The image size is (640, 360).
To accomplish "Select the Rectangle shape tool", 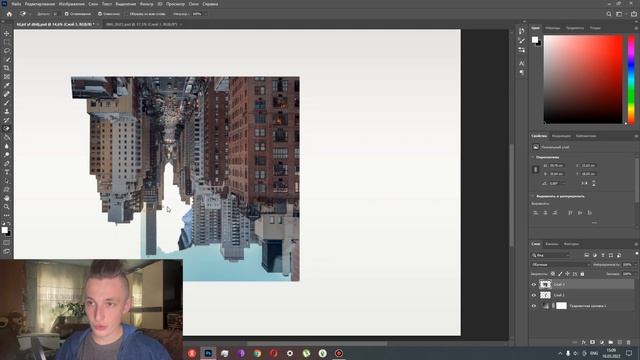I will point(7,189).
